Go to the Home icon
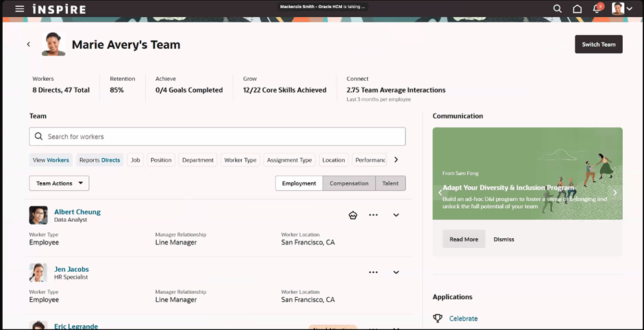The image size is (644, 330). pyautogui.click(x=577, y=9)
